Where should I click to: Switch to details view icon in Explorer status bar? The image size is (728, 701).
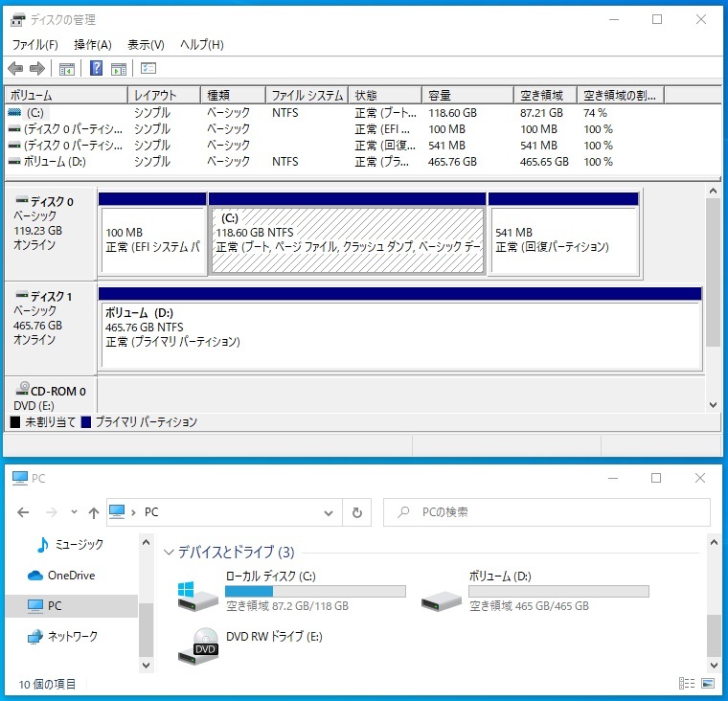(x=687, y=684)
